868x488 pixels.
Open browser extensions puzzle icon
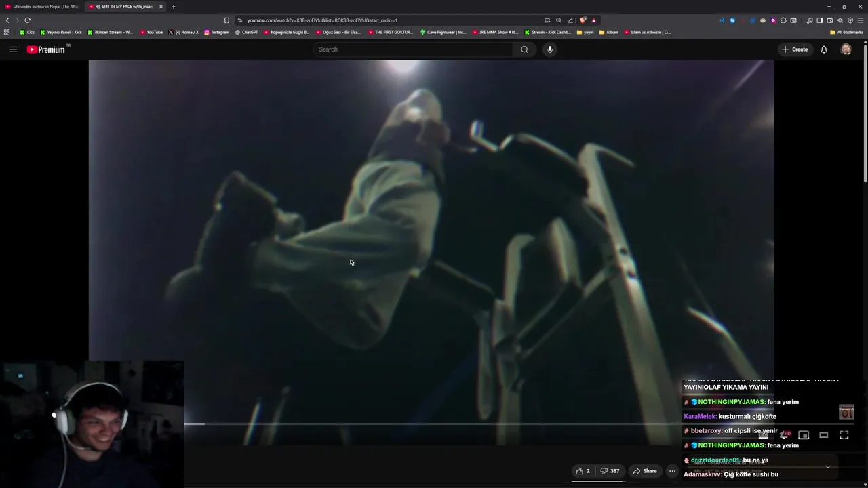point(783,20)
